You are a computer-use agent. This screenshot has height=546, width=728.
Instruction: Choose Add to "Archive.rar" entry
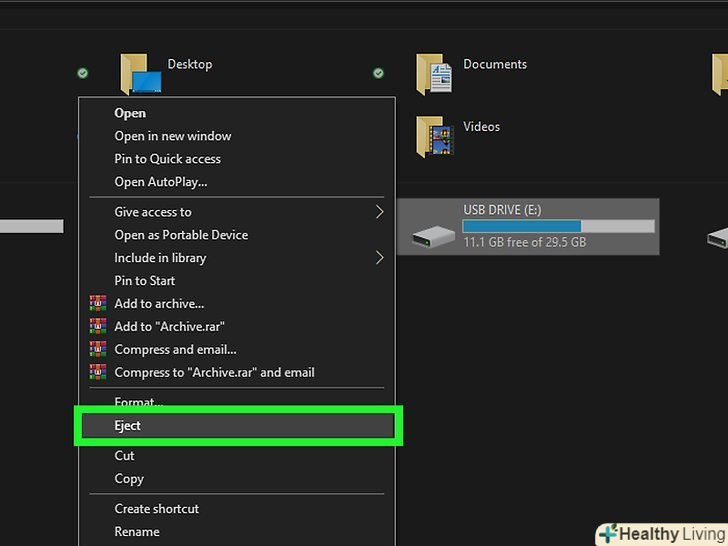click(237, 326)
